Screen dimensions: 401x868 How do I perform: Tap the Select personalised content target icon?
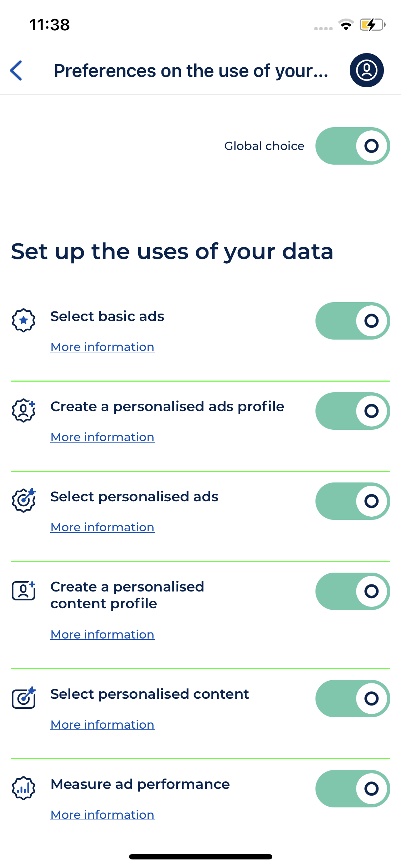click(24, 698)
